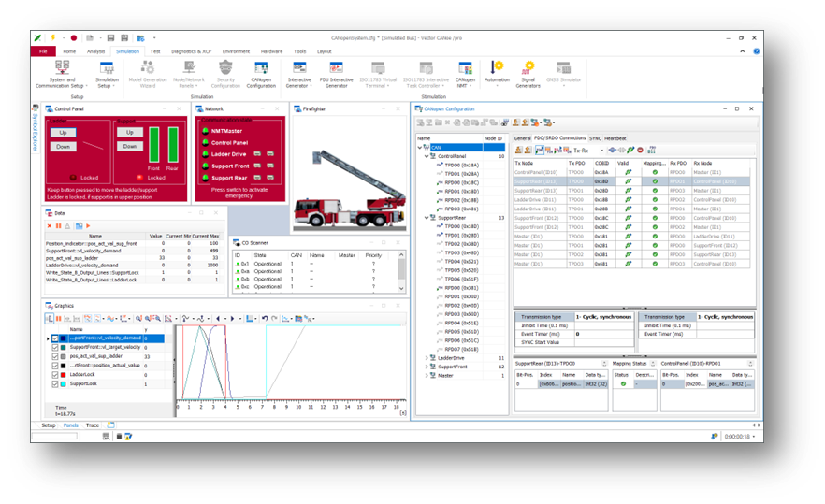Open the Heartbeat tab
This screenshot has width=825, height=504.
tap(615, 138)
